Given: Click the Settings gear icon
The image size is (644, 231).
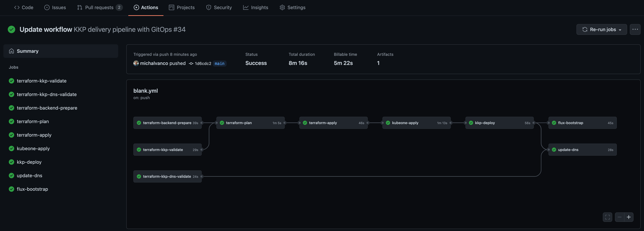Looking at the screenshot, I should tap(282, 7).
